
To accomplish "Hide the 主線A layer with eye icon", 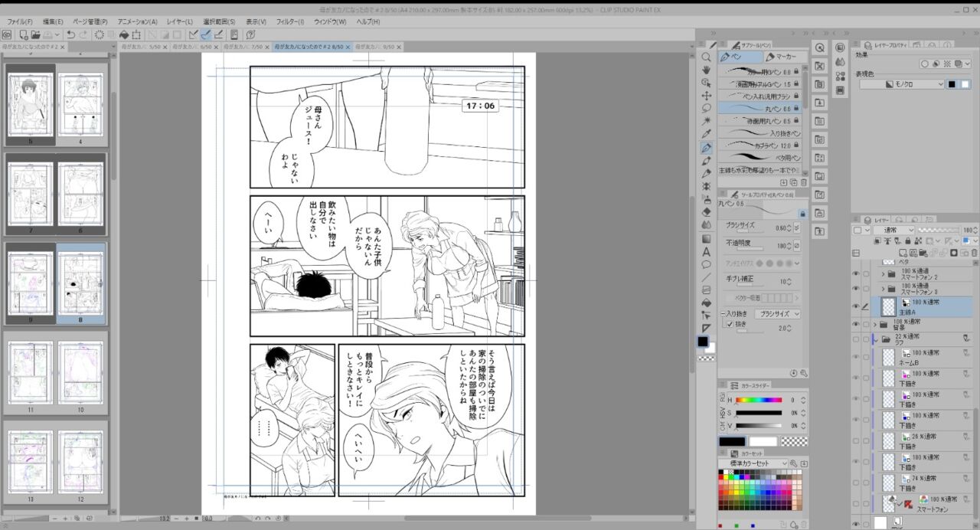I will [856, 306].
